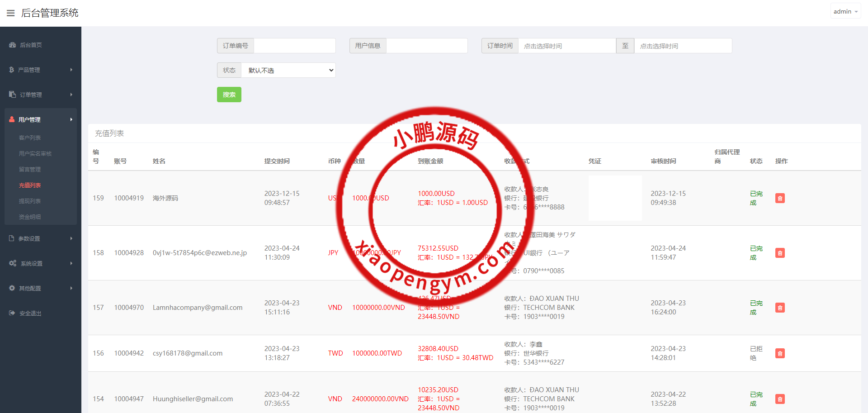
Task: Open 后台首页 dashboard in the sidebar
Action: pyautogui.click(x=31, y=45)
